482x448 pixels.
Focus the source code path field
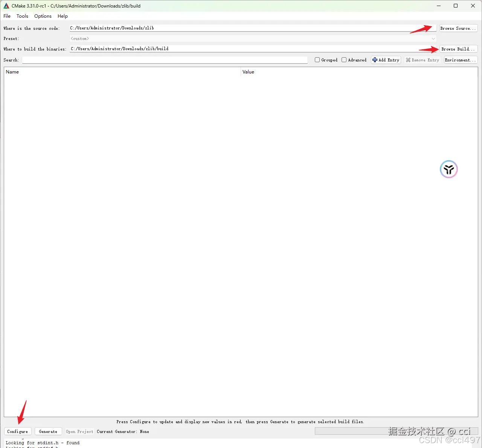pos(253,28)
